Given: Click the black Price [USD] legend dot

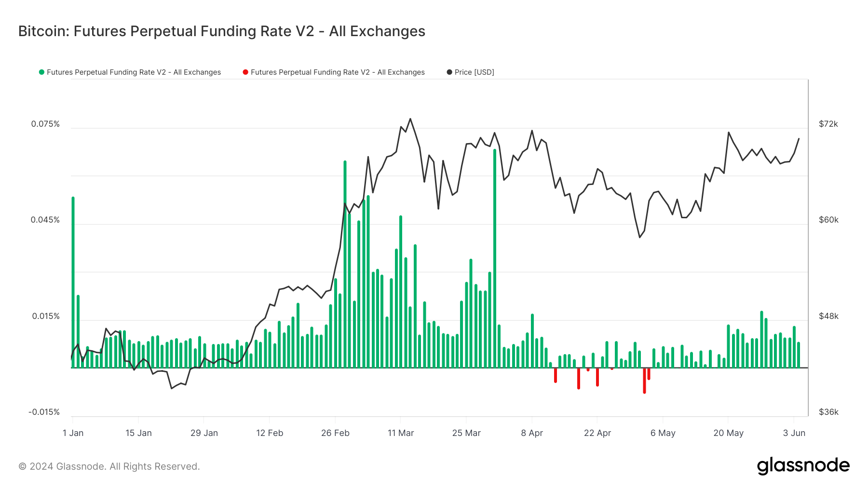Looking at the screenshot, I should point(449,72).
